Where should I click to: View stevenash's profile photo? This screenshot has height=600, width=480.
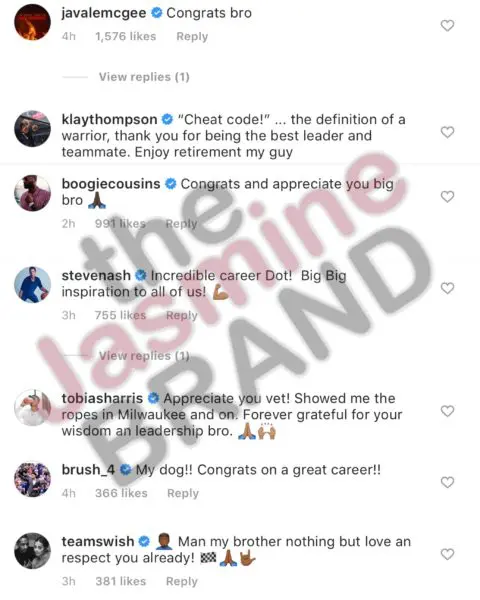click(32, 285)
